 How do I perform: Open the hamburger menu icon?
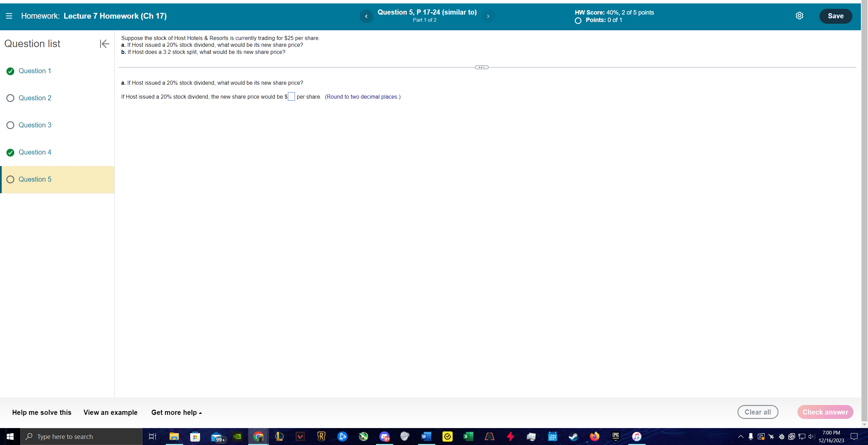(9, 16)
